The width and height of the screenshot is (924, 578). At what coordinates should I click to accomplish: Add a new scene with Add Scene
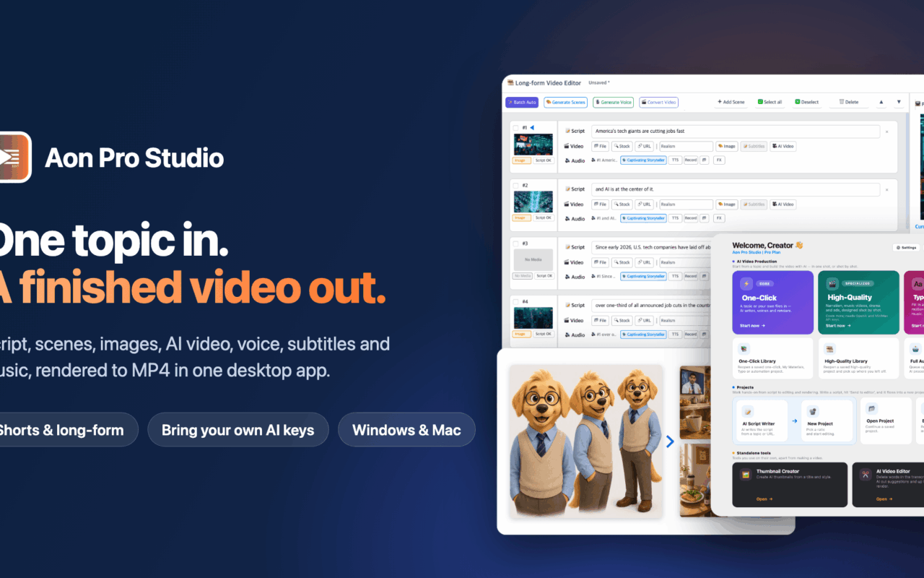coord(731,102)
